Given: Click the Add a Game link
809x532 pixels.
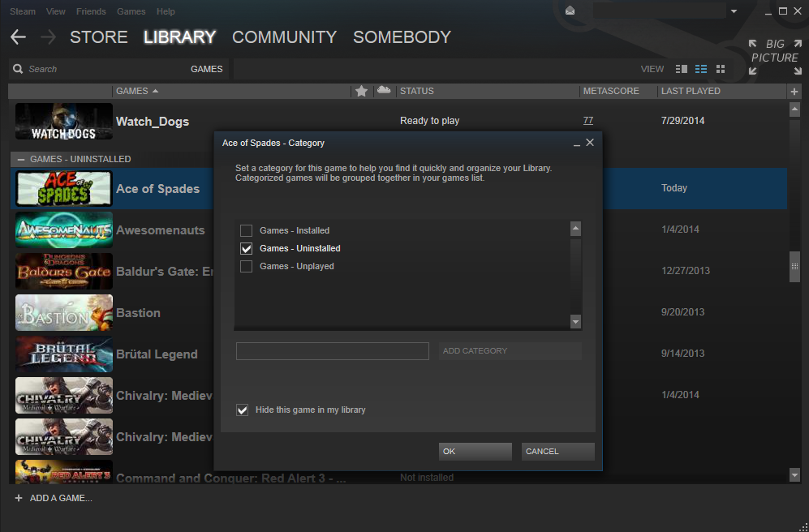Looking at the screenshot, I should tap(61, 499).
